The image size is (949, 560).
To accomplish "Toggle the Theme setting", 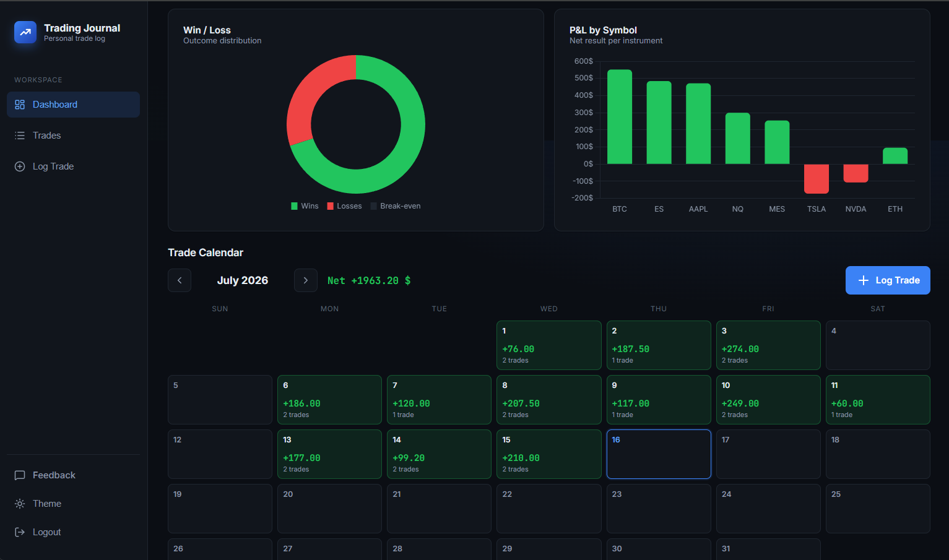I will (x=73, y=504).
